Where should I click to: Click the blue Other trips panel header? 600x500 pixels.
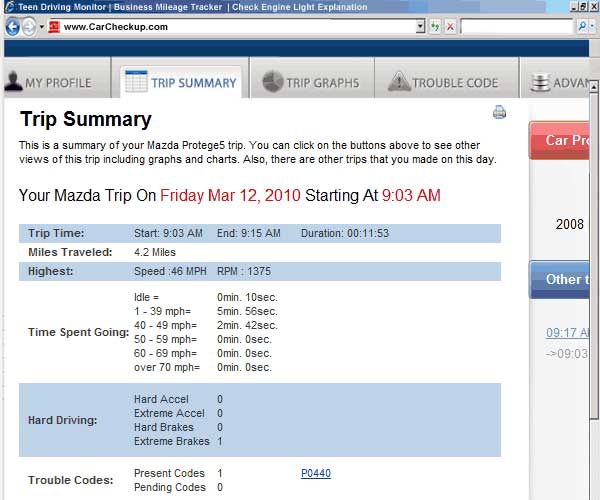(559, 280)
